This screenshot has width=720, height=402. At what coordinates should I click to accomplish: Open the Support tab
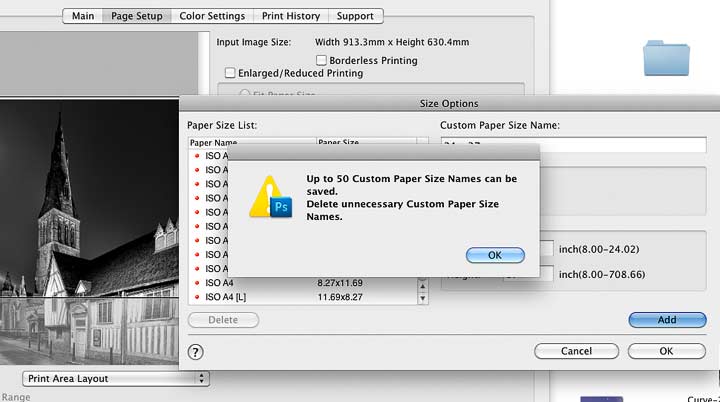(x=355, y=16)
